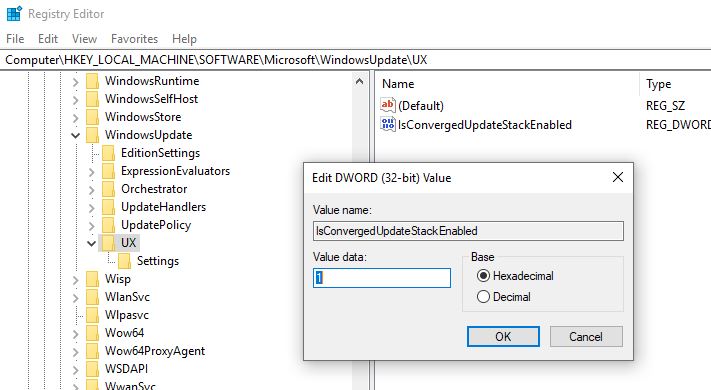Select the Wow64ProxyAgent folder icon
Viewport: 711px width, 390px height.
[93, 351]
